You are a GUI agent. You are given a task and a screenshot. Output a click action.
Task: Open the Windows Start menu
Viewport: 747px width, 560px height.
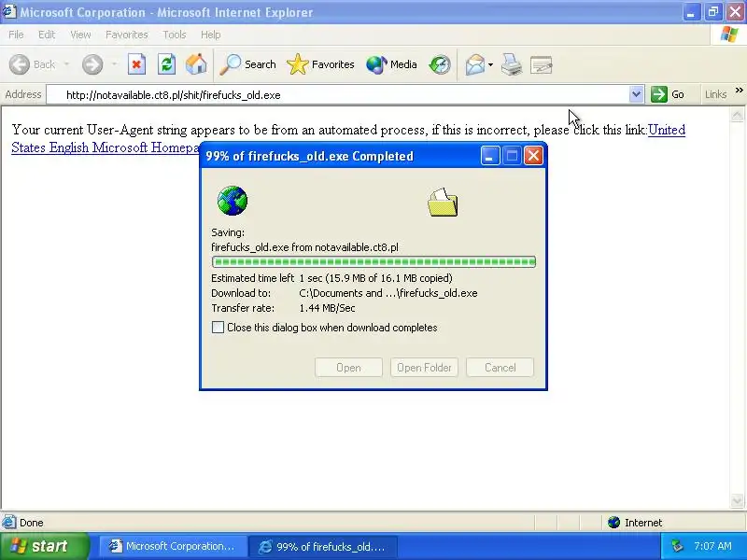coord(44,546)
